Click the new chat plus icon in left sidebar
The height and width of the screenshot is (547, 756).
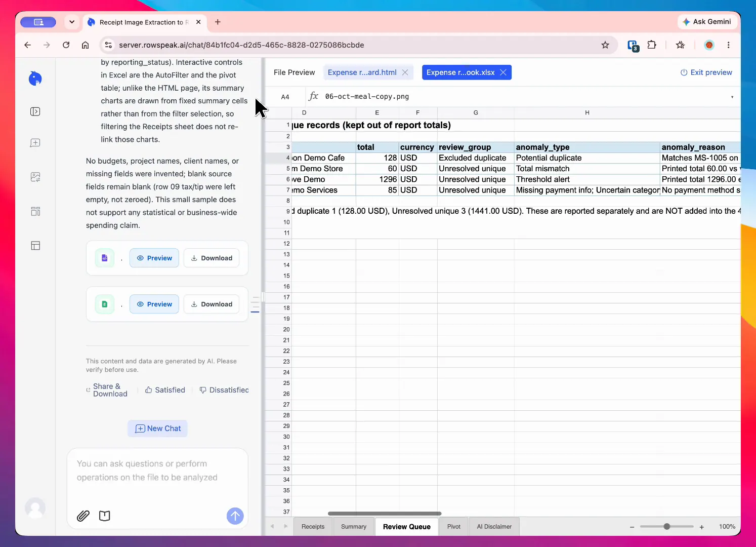(x=35, y=143)
